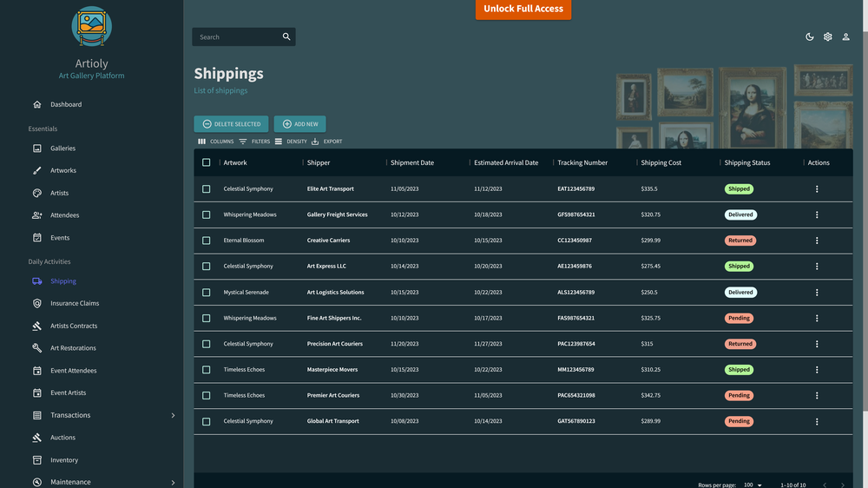Expand the Transactions submenu chevron

(x=173, y=415)
